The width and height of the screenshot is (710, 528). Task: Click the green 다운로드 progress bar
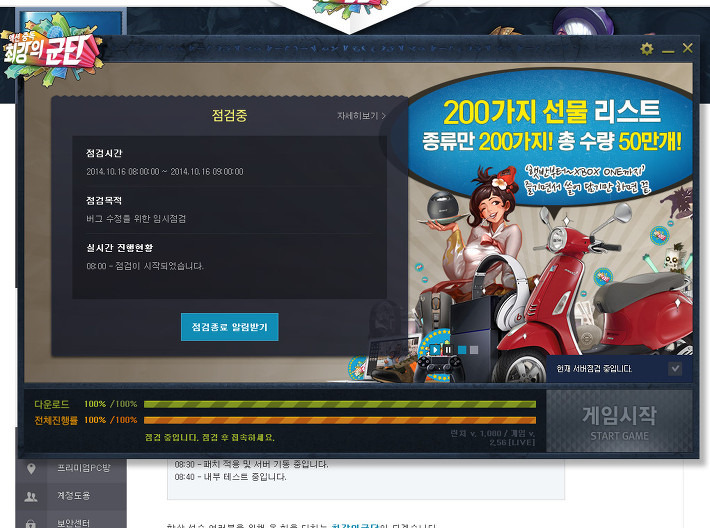pos(340,404)
